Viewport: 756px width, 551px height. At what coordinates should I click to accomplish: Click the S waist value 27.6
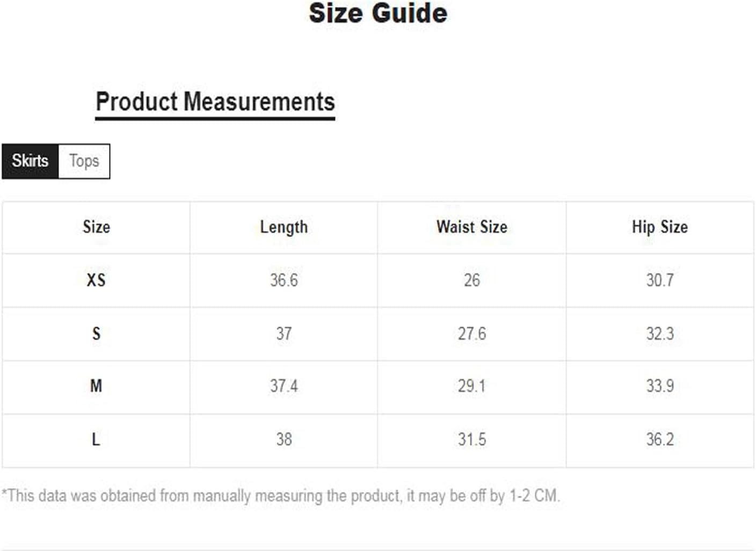pyautogui.click(x=472, y=334)
